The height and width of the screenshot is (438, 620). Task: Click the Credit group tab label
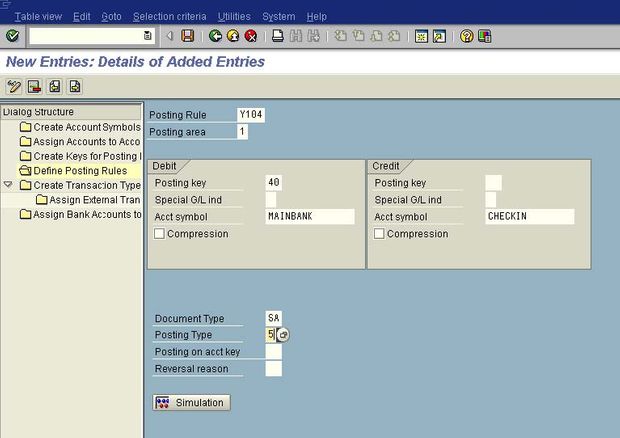386,166
